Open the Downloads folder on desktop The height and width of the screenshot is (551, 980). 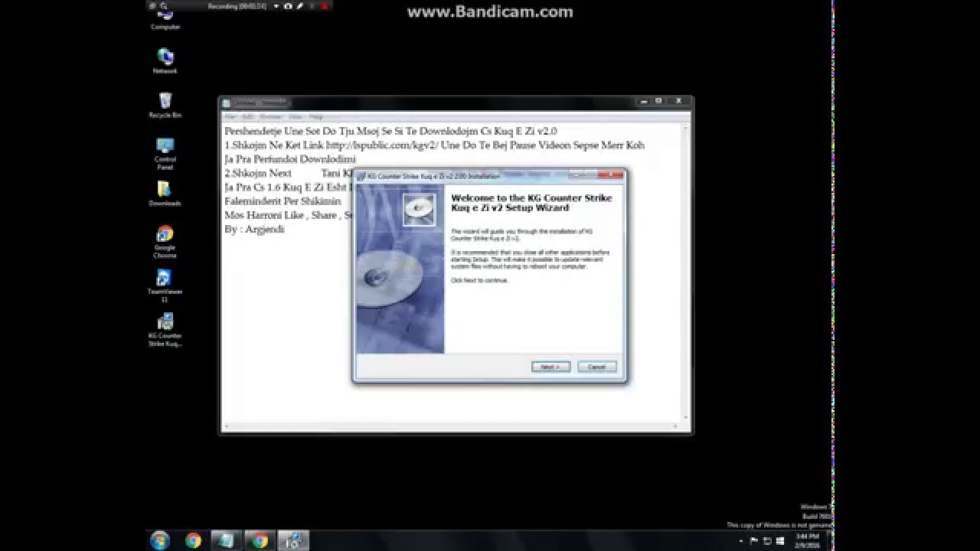click(165, 194)
